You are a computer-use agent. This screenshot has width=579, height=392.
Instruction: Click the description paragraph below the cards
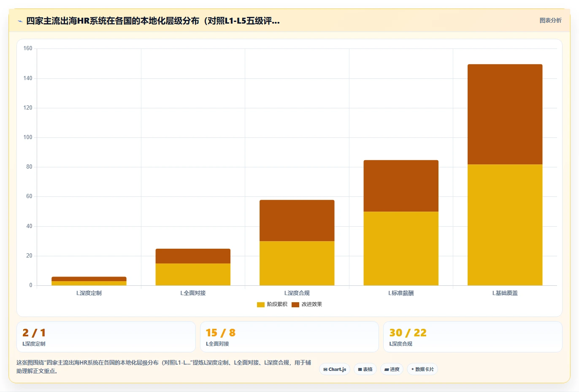tap(164, 367)
